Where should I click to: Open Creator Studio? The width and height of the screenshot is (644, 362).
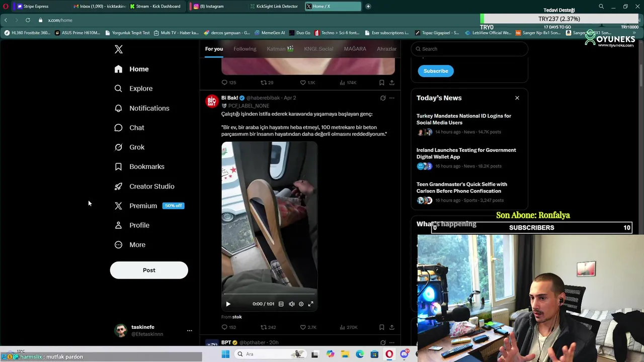tap(144, 186)
